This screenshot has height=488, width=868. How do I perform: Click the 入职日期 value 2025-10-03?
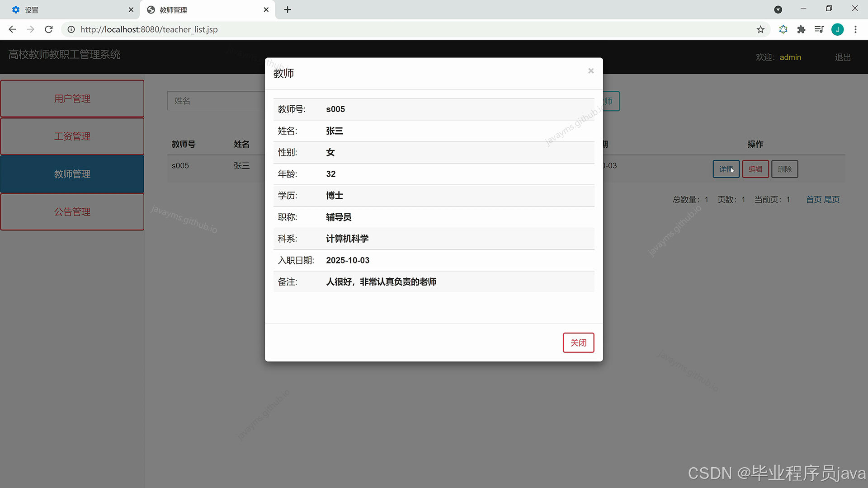click(348, 260)
